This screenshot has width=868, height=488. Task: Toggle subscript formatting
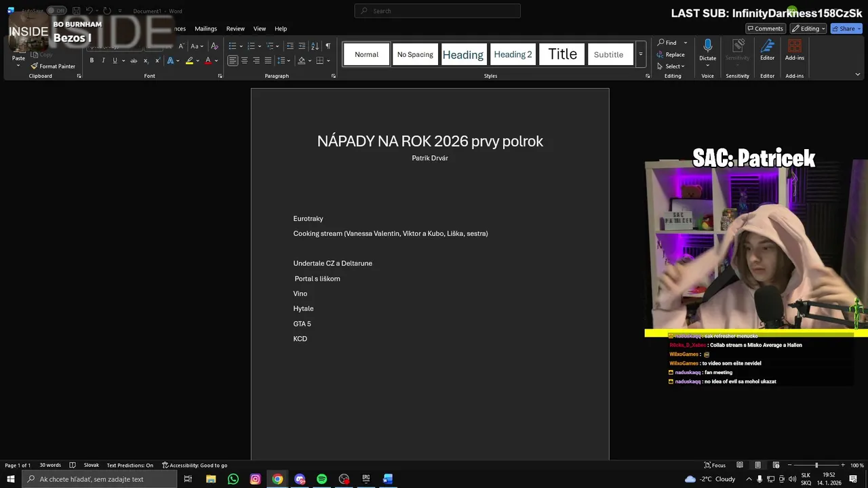pos(146,60)
